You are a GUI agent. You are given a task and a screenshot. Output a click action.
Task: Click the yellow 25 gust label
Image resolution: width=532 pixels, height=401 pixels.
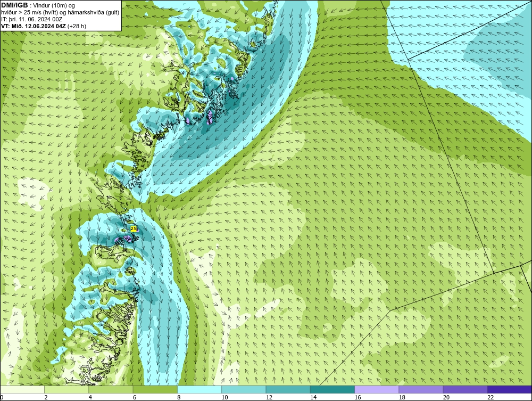tap(134, 229)
